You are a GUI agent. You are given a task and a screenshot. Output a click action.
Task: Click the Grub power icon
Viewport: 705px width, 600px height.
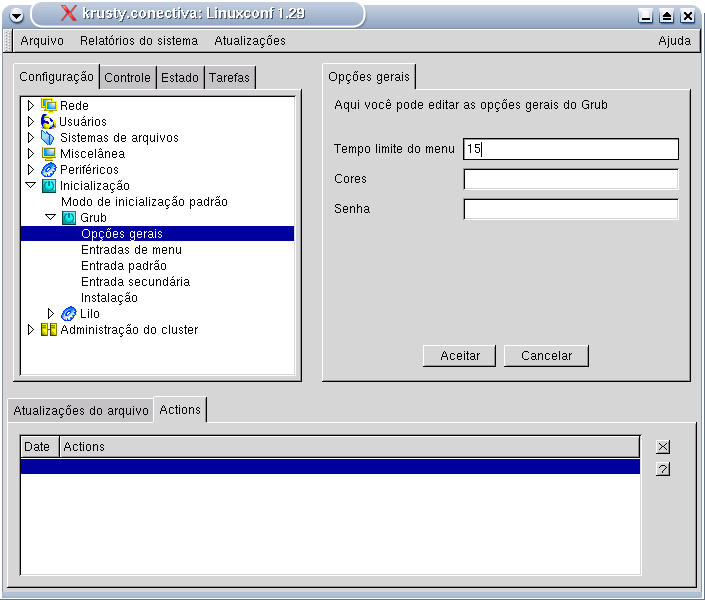click(69, 218)
